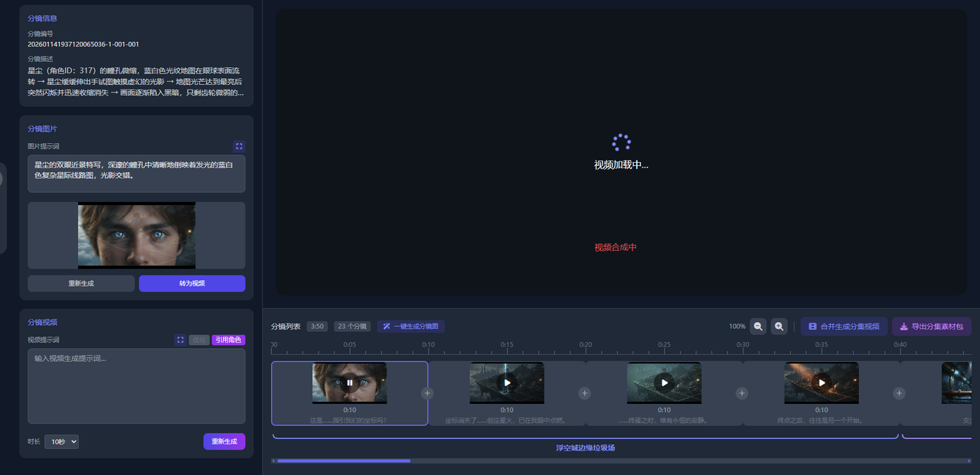980x475 pixels.
Task: Expand the image prompt (图片提示词) fullscreen icon
Action: click(239, 146)
